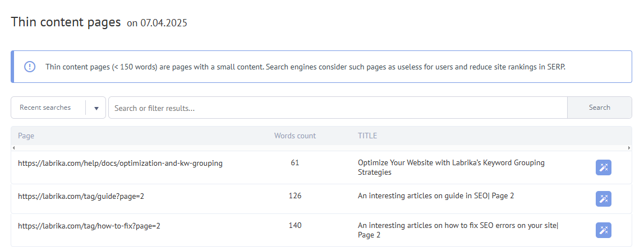The width and height of the screenshot is (644, 247).
Task: Click the word count value 61
Action: 295,163
